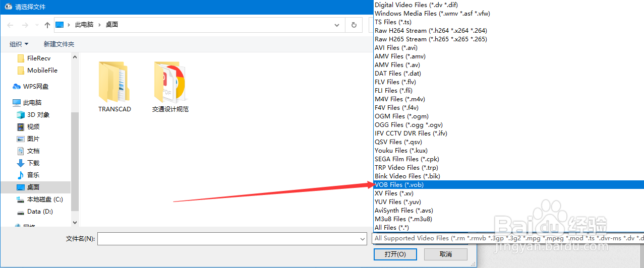644x268 pixels.
Task: Choose Digital Video Files (*.dv *.dif)
Action: click(509, 5)
